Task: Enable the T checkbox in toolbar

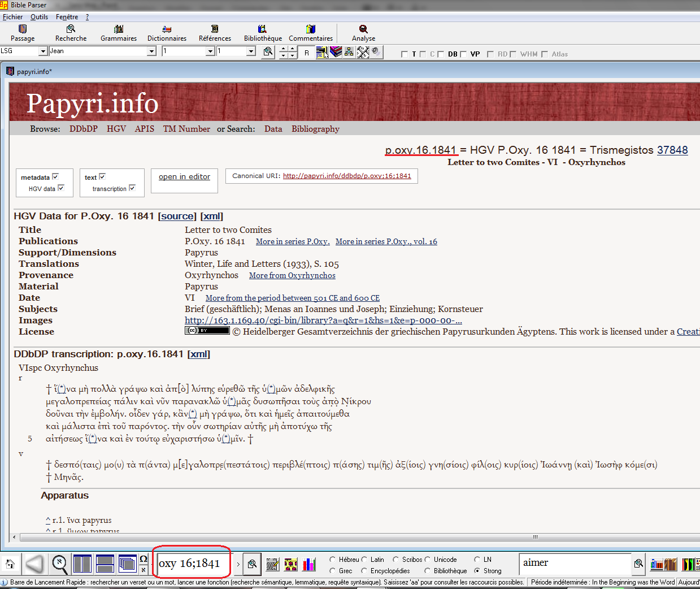Action: tap(404, 54)
